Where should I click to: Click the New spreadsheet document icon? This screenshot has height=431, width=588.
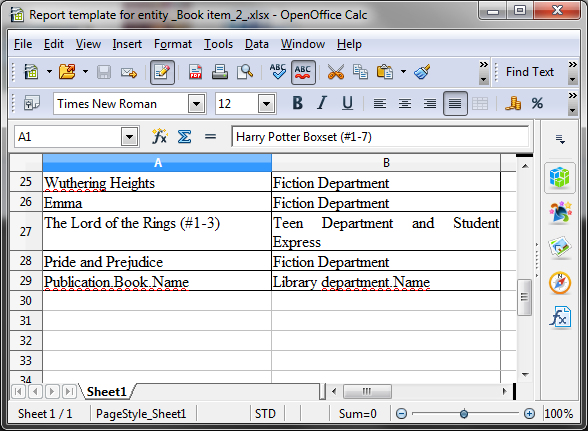point(32,72)
